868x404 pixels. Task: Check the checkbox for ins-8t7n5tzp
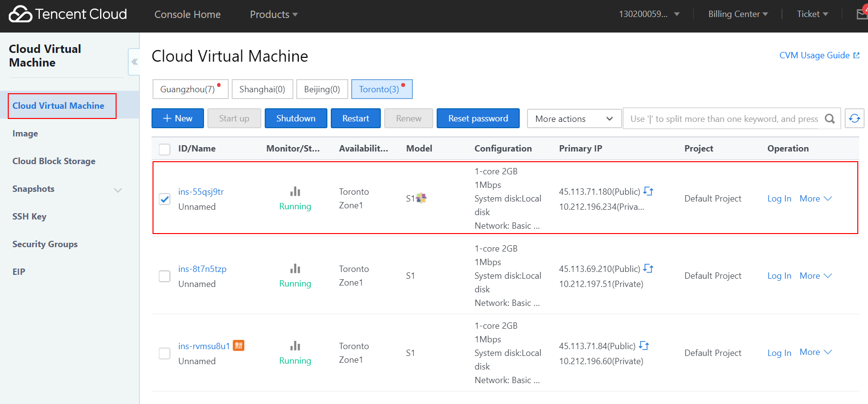[x=165, y=276]
